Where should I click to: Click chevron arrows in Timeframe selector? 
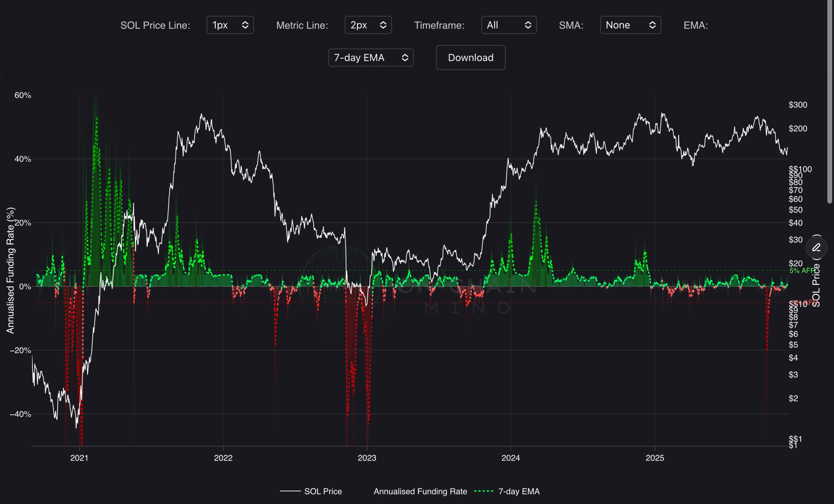pyautogui.click(x=528, y=25)
